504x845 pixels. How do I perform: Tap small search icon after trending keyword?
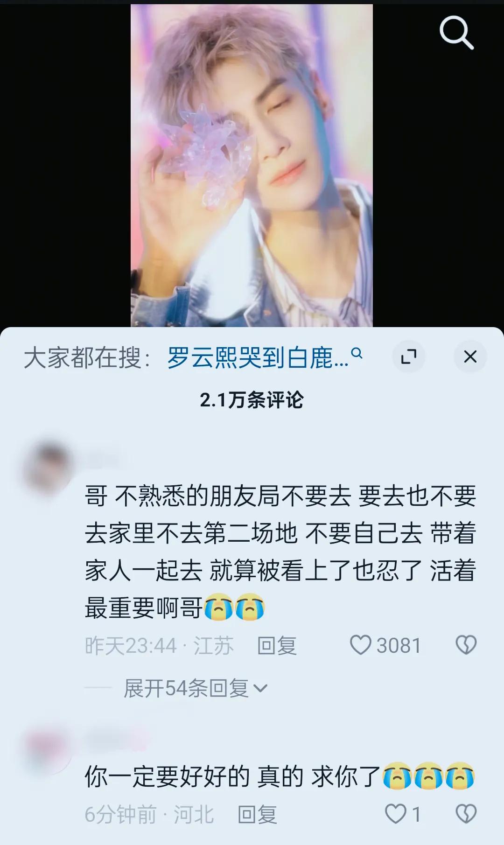click(357, 353)
